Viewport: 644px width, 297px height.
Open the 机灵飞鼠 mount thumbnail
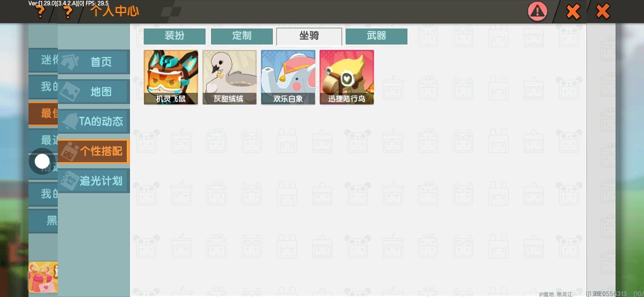click(171, 77)
